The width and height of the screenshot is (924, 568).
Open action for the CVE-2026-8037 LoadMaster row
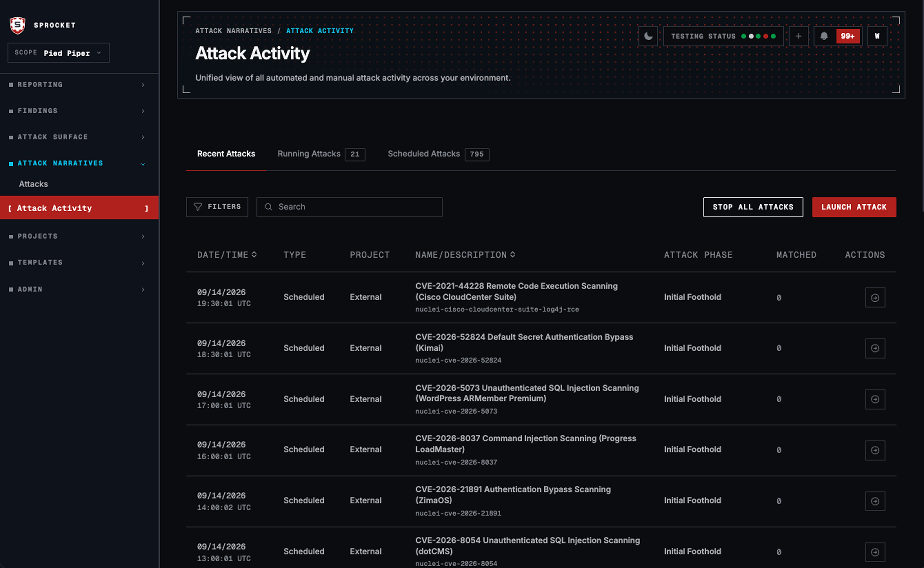875,450
